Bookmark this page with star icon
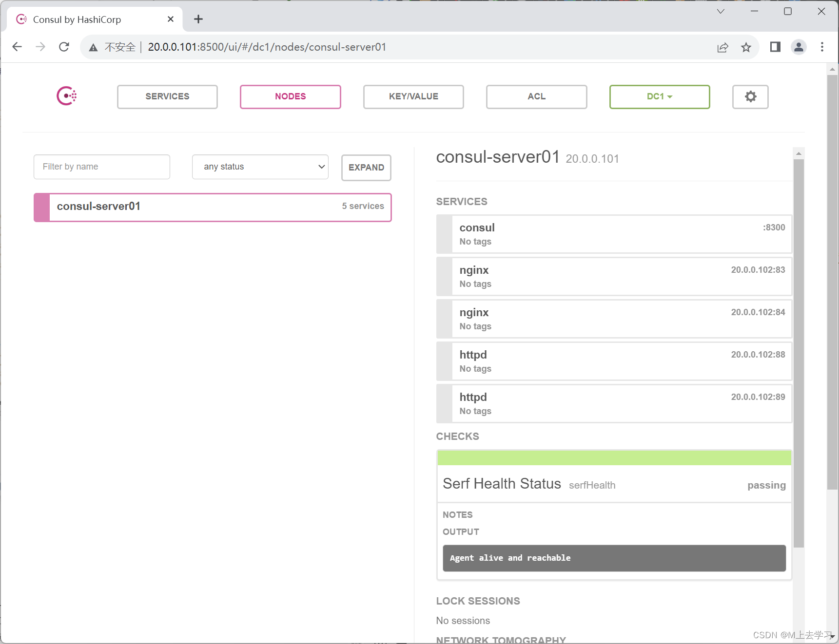This screenshot has width=839, height=644. click(x=746, y=47)
